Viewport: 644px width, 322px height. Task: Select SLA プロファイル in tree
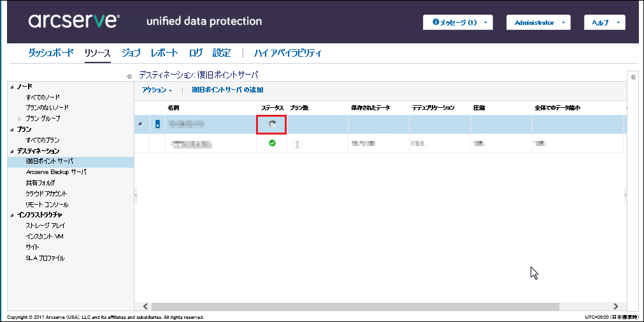[x=45, y=258]
